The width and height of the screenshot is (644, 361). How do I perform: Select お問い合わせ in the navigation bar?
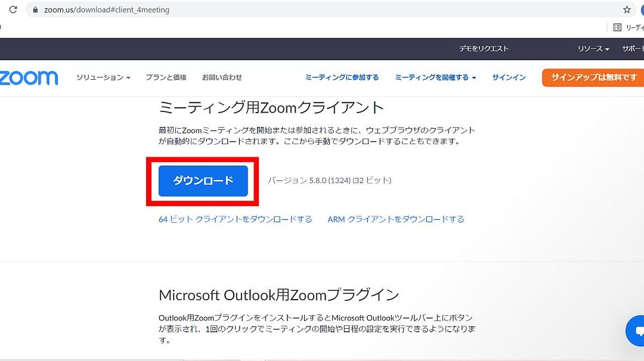[222, 77]
